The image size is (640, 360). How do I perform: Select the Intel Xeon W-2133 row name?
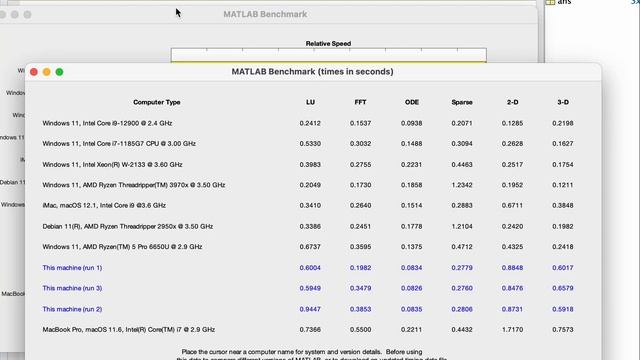pos(112,164)
